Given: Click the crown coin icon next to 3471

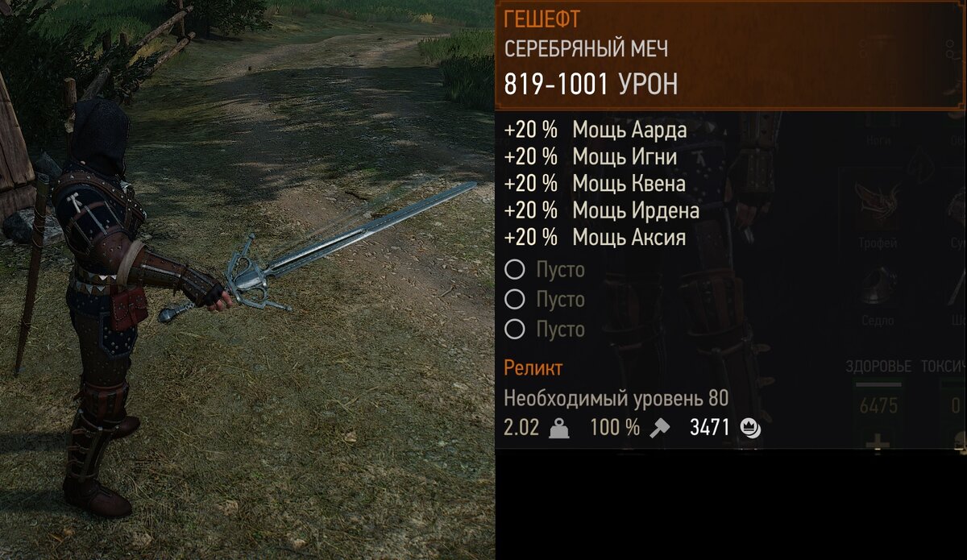Looking at the screenshot, I should (x=750, y=428).
